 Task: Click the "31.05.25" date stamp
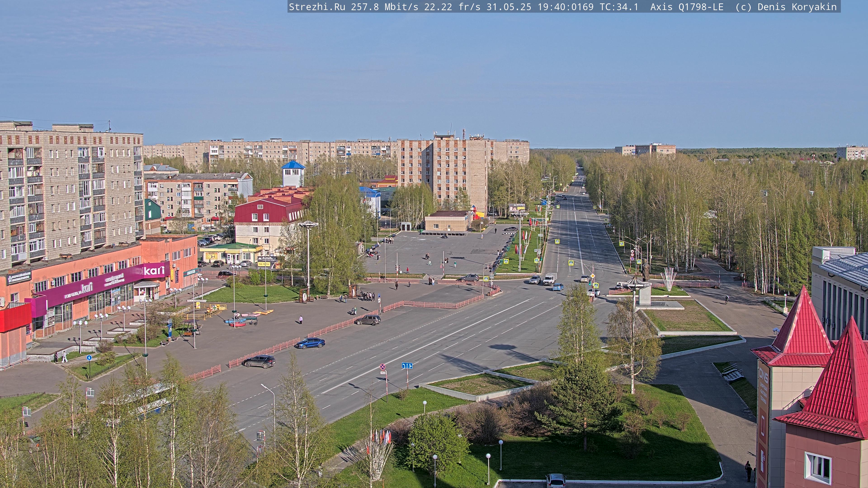point(509,7)
